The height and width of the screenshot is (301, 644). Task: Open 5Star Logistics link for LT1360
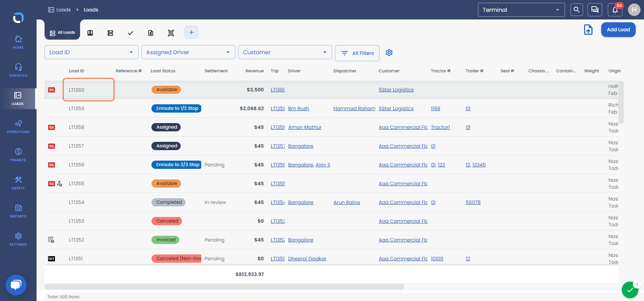point(396,90)
